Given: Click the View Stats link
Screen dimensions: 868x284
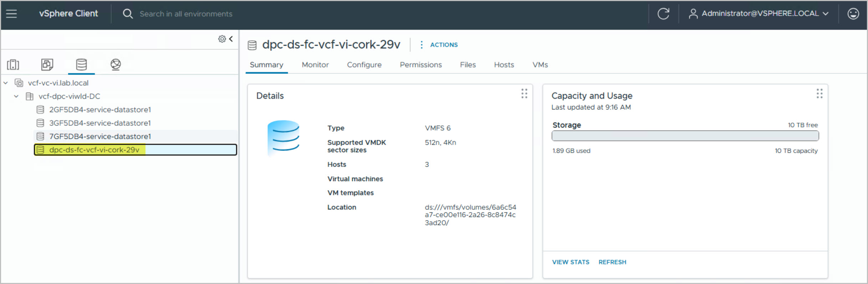Looking at the screenshot, I should tap(571, 262).
